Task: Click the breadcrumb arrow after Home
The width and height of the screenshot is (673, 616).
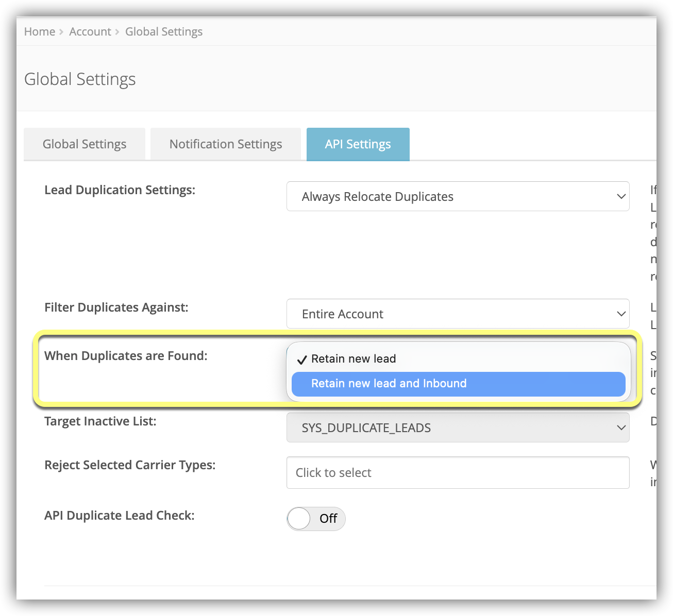Action: [x=61, y=32]
